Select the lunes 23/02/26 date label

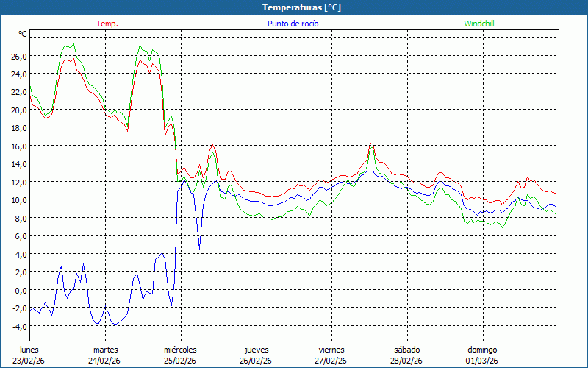pyautogui.click(x=29, y=355)
